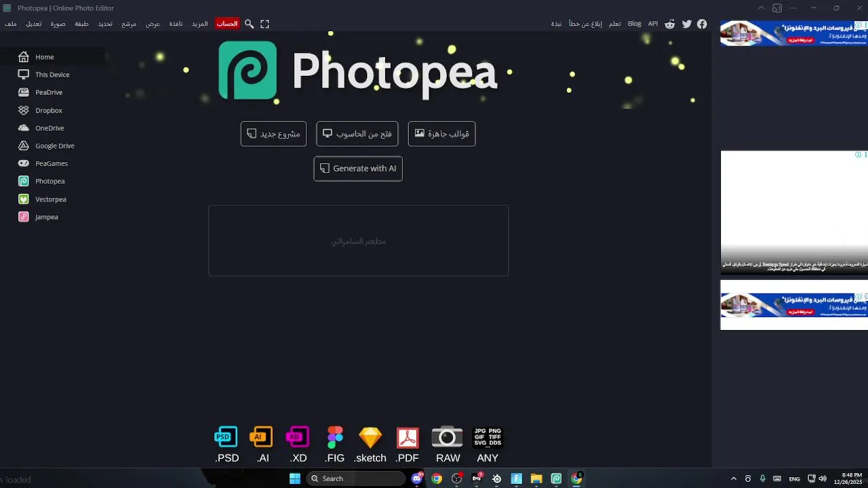Click فتح من الحاسوب open from computer
This screenshot has height=488, width=868.
(x=357, y=134)
